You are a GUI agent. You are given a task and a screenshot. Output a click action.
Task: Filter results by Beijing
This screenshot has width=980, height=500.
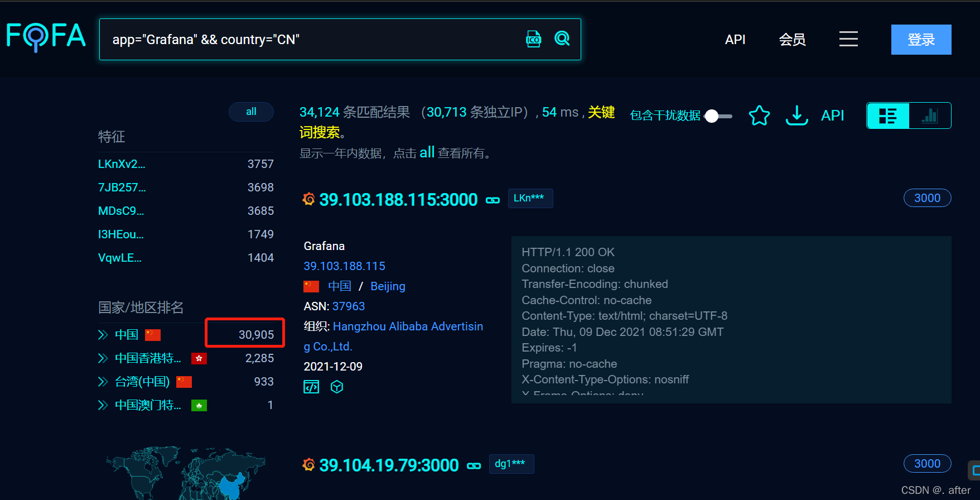388,286
